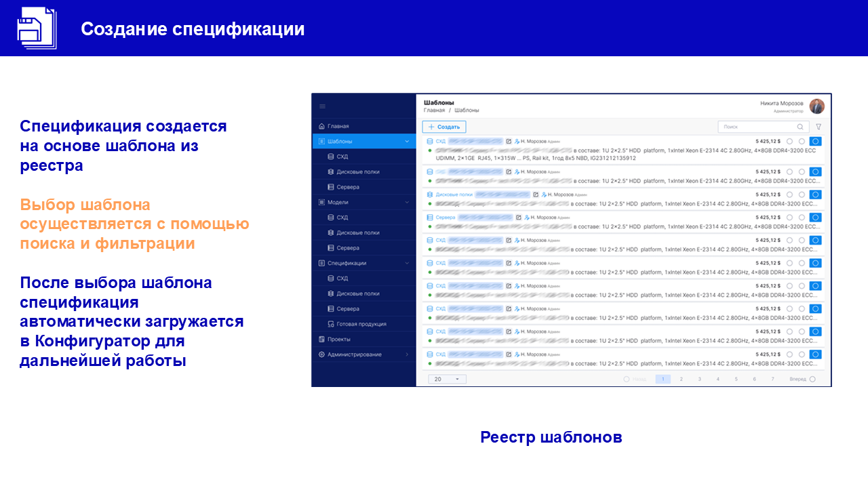Toggle the sidebar hamburger menu icon
Screen dimensions: 868x488
(x=322, y=106)
